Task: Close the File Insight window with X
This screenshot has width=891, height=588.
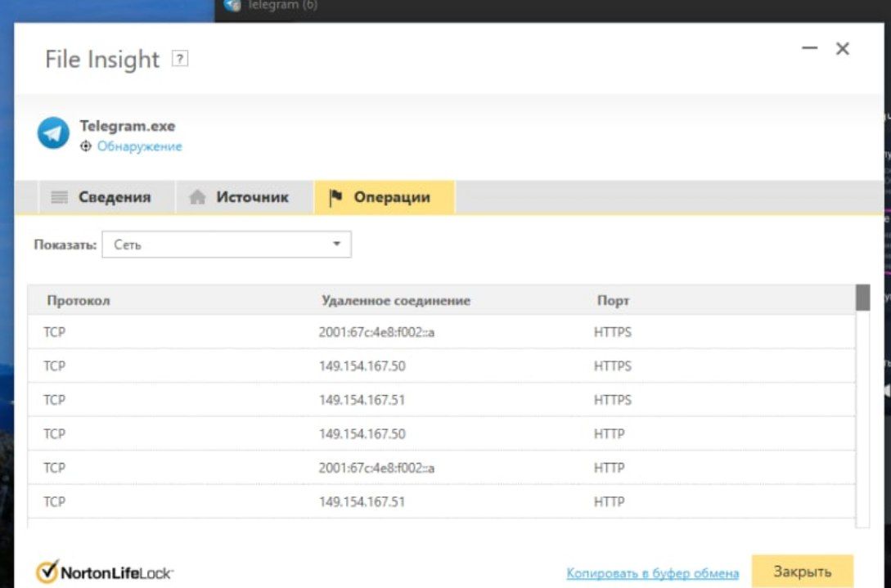Action: pos(843,48)
